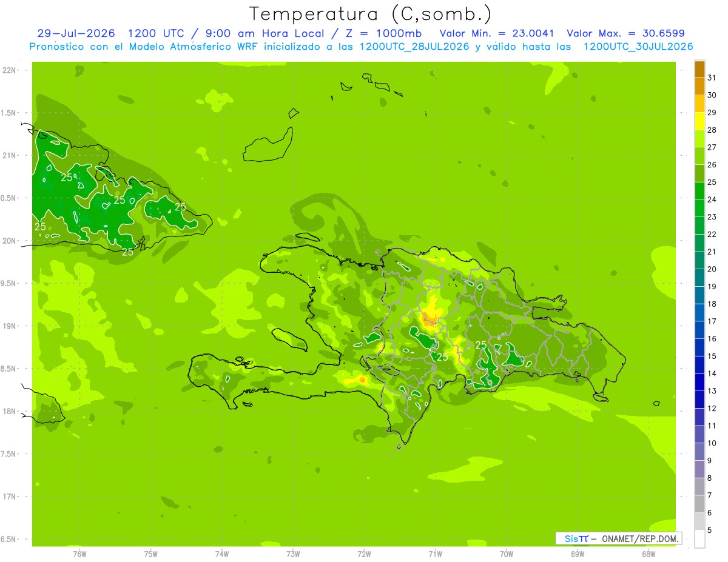The height and width of the screenshot is (562, 728).
Task: Click the '22N' latitude label
Action: [x=9, y=70]
